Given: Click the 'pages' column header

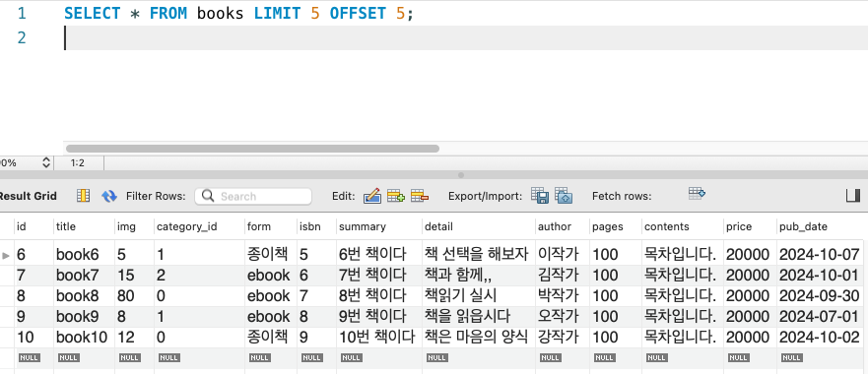Looking at the screenshot, I should (x=607, y=226).
